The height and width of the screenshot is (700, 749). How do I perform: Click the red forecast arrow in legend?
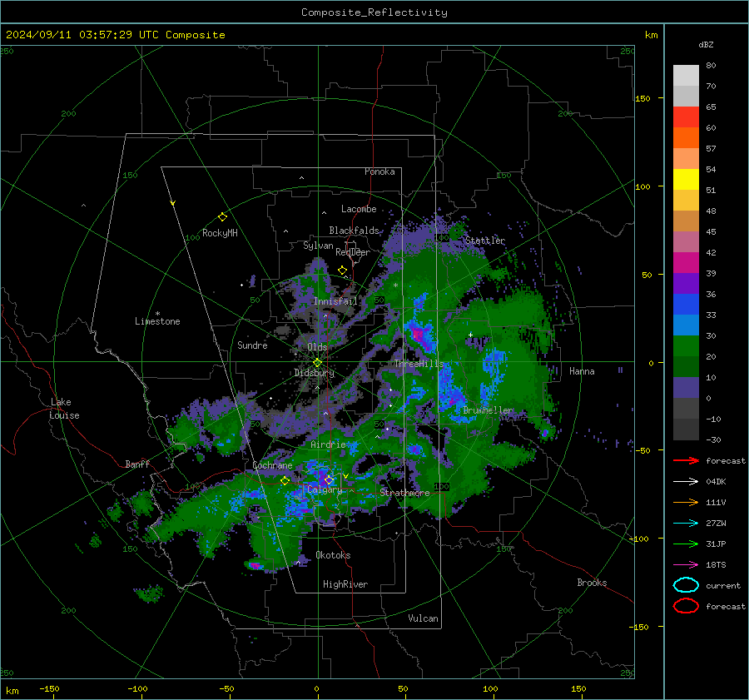686,460
